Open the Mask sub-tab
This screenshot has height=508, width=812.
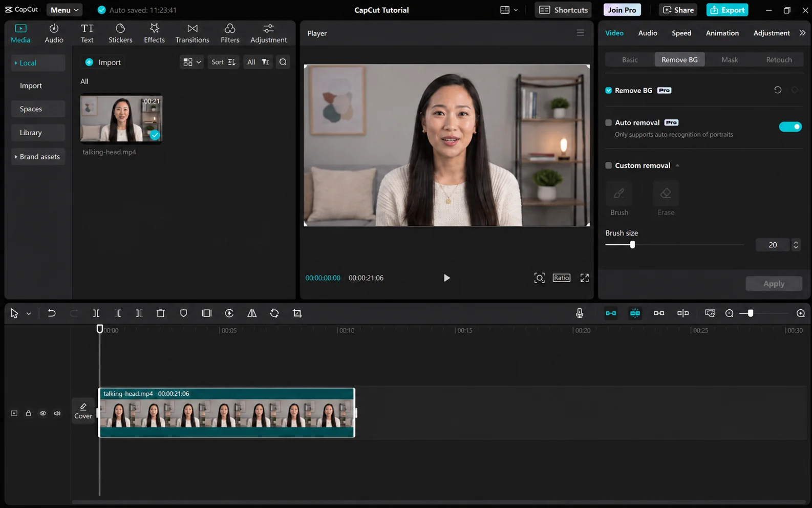pos(730,60)
